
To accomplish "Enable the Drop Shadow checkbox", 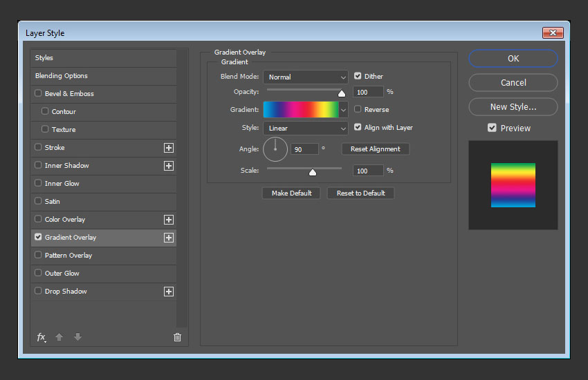I will [38, 290].
